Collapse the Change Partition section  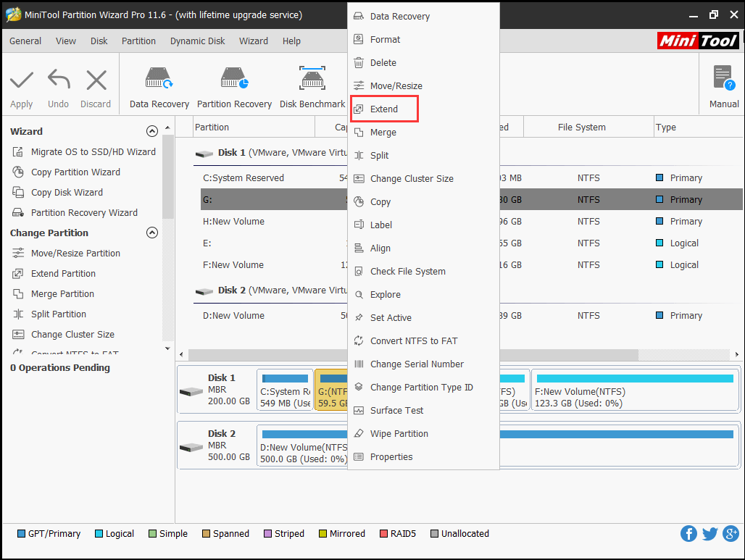(x=152, y=233)
